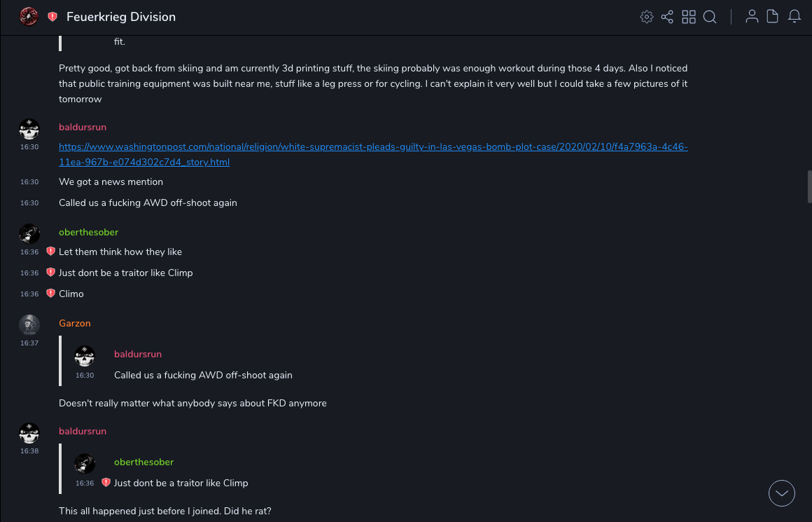Click the Feuerkrieg Division channel avatar
Image resolution: width=812 pixels, height=522 pixels.
tap(29, 17)
